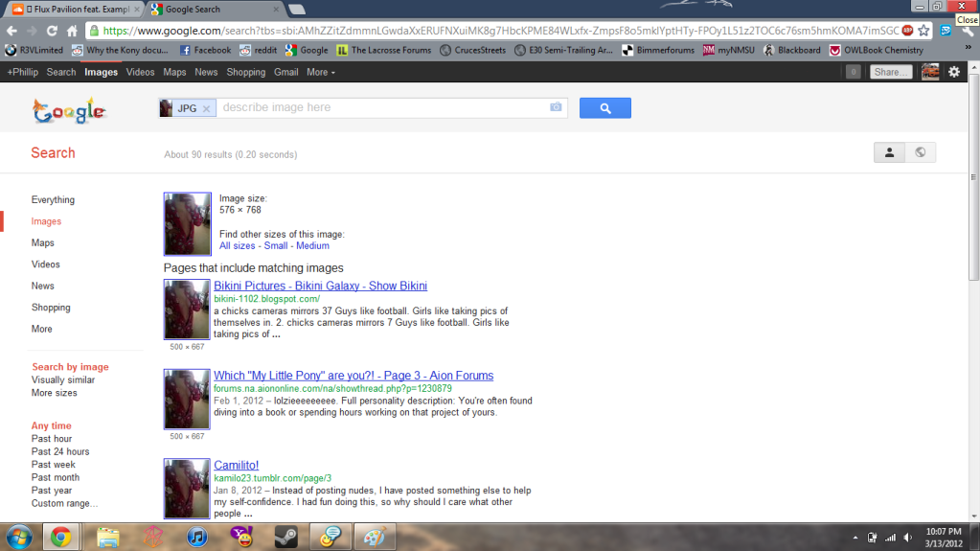Open +Phillip profile link
This screenshot has height=551, width=980.
[22, 72]
